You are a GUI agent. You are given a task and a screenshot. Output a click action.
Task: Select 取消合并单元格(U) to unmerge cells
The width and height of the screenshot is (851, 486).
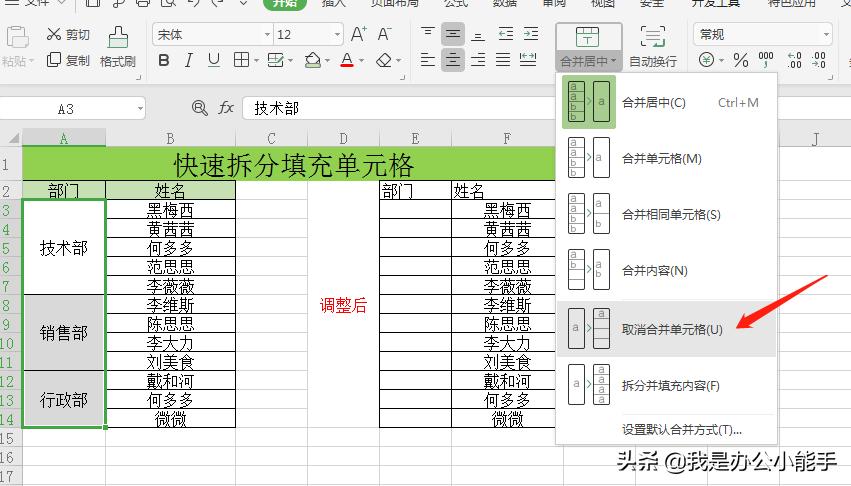(667, 329)
